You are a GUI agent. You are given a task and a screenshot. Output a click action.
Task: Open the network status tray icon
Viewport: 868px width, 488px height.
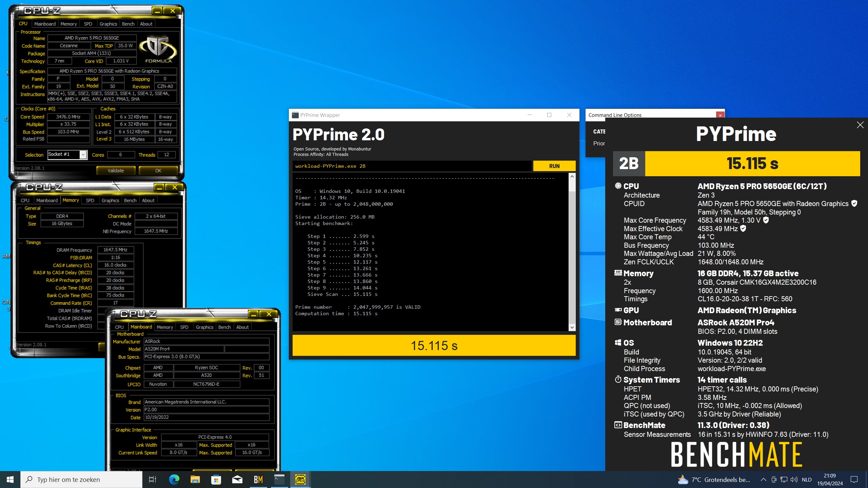tap(784, 480)
